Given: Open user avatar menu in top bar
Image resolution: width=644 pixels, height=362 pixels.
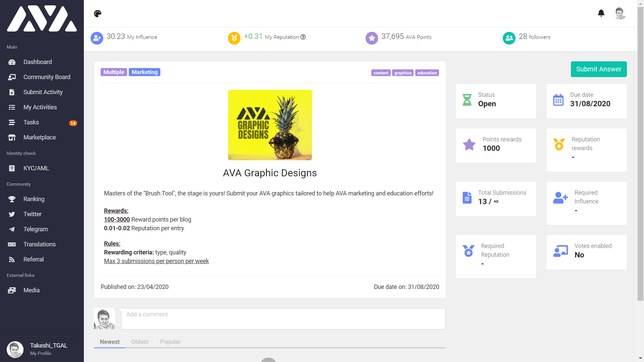Looking at the screenshot, I should tap(620, 13).
